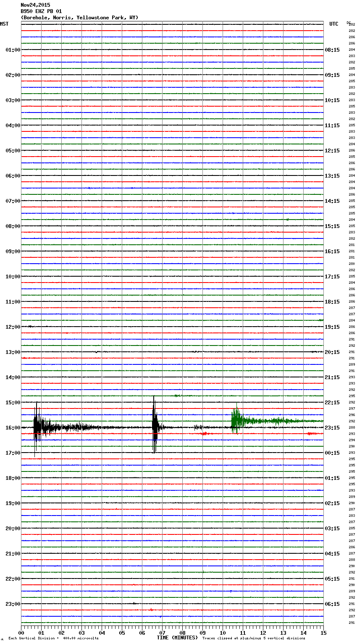Select the 09:00 MST time label
357x644 pixels.
click(x=13, y=251)
